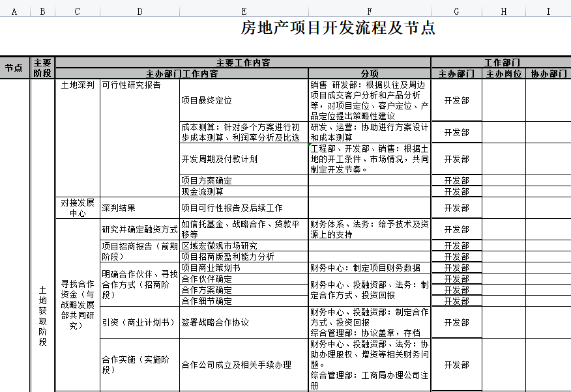
Task: Click the cell starting with 成本测算
Action: (x=244, y=132)
